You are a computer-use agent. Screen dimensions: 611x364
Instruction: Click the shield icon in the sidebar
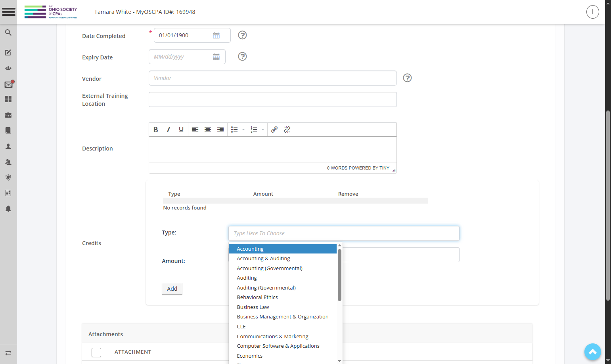click(8, 177)
